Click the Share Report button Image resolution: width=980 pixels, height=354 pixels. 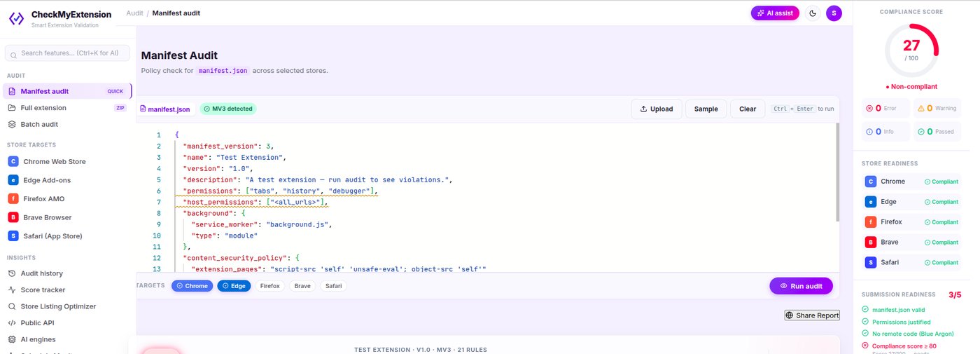[812, 315]
